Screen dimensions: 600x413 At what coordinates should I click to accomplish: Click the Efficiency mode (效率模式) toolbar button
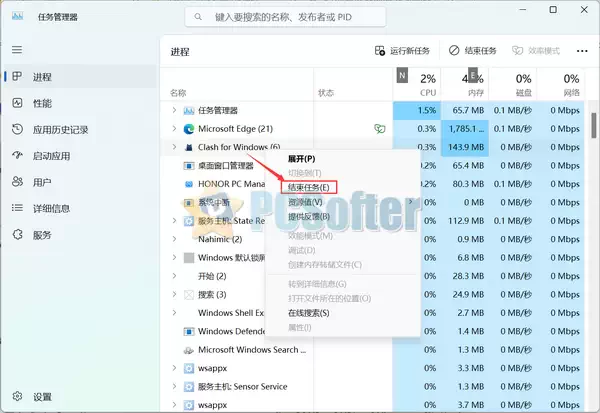click(536, 51)
